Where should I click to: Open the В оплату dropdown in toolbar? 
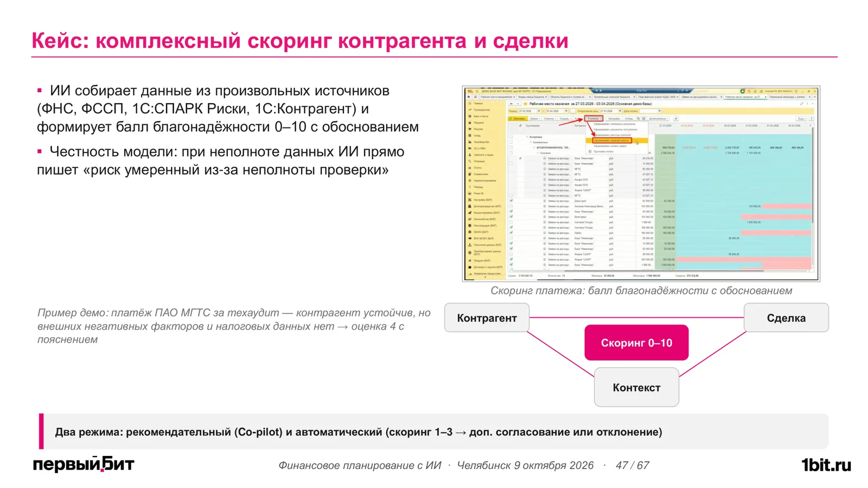594,119
